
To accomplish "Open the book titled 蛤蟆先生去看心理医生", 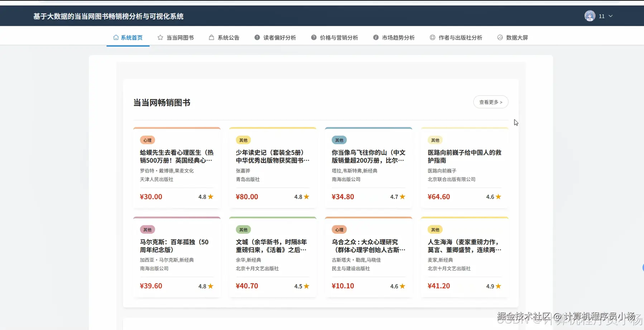I will (177, 156).
